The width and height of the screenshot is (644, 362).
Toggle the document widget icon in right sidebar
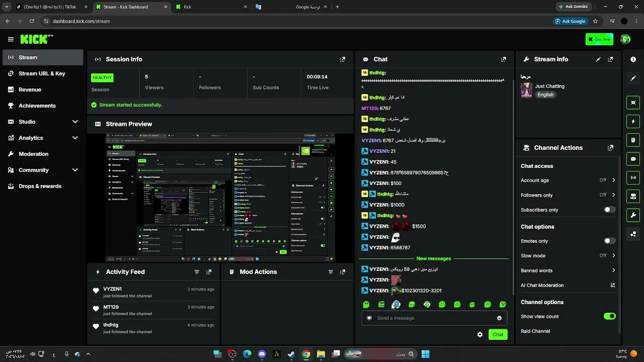pyautogui.click(x=633, y=140)
